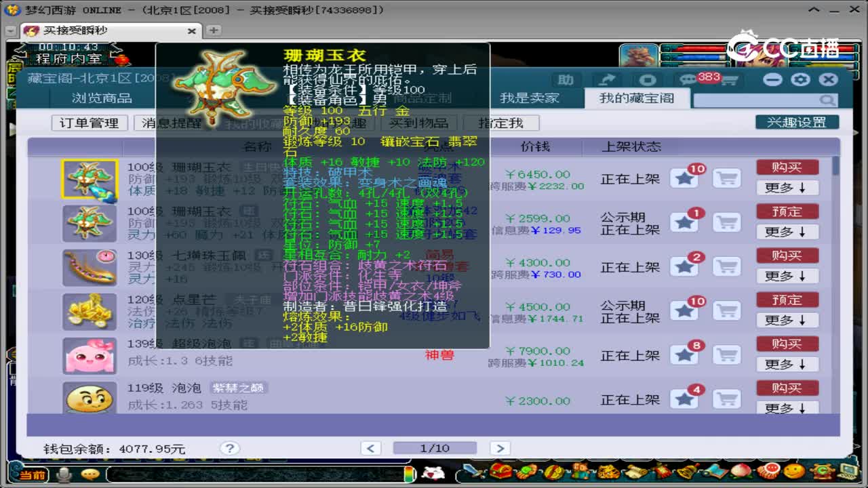
Task: Open 订单管理 sub-tab
Action: (x=89, y=123)
